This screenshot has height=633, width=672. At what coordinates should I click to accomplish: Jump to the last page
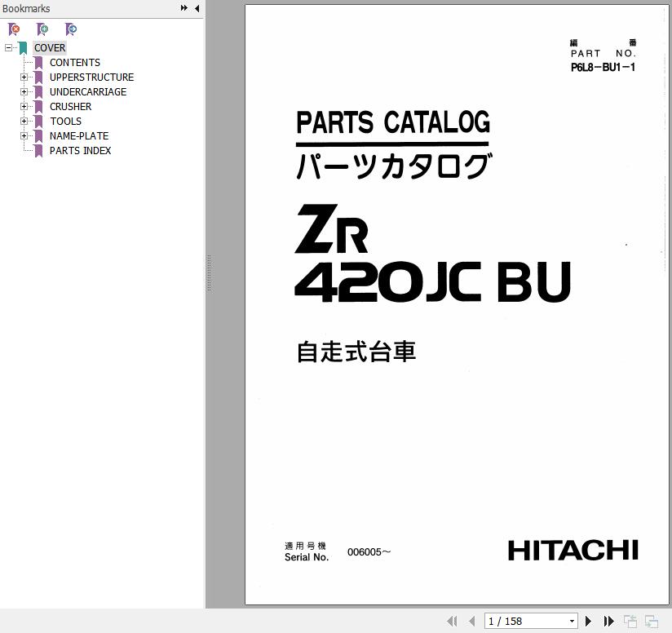tap(608, 621)
